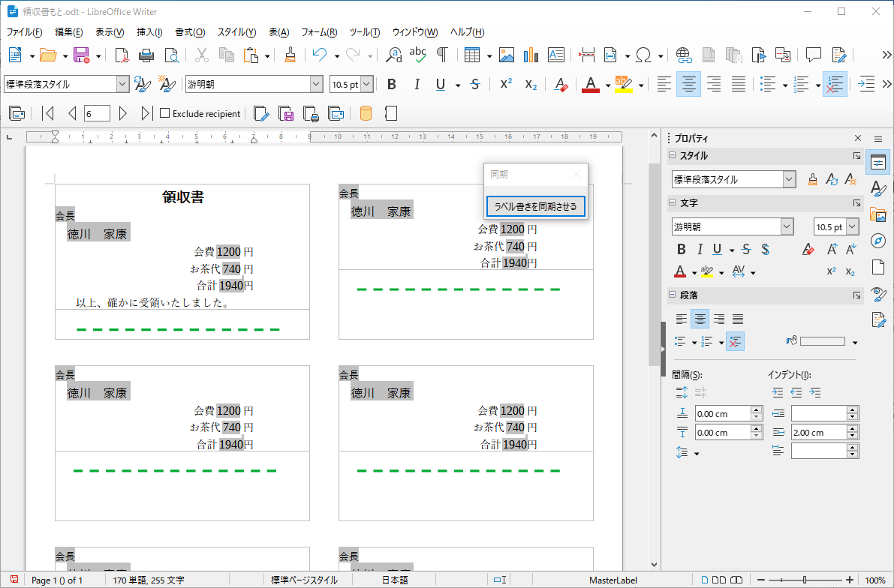This screenshot has width=894, height=588.
Task: Toggle Bold in sidebar character section
Action: (x=682, y=250)
